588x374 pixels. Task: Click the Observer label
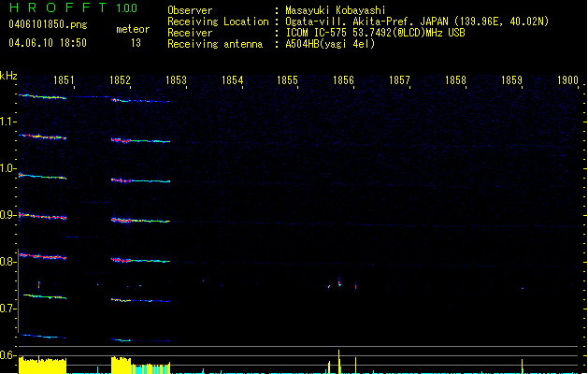point(190,10)
